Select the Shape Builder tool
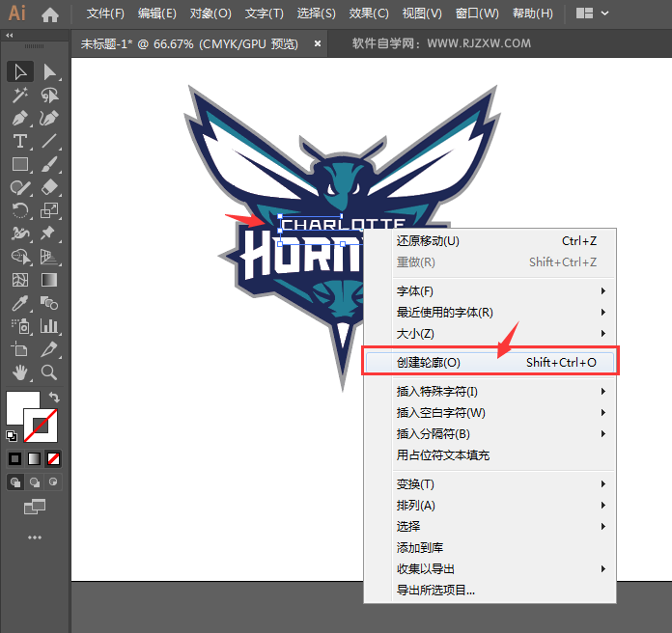672x633 pixels. click(20, 257)
